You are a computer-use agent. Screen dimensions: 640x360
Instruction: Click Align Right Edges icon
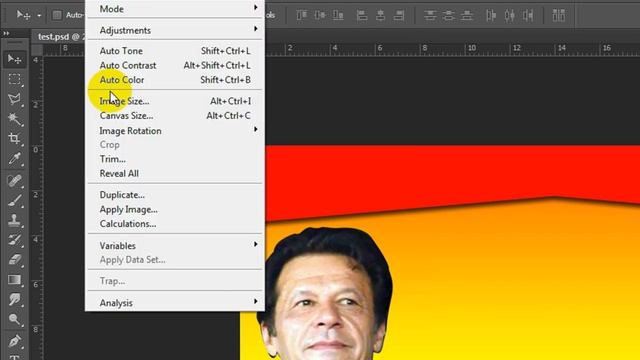pos(399,16)
